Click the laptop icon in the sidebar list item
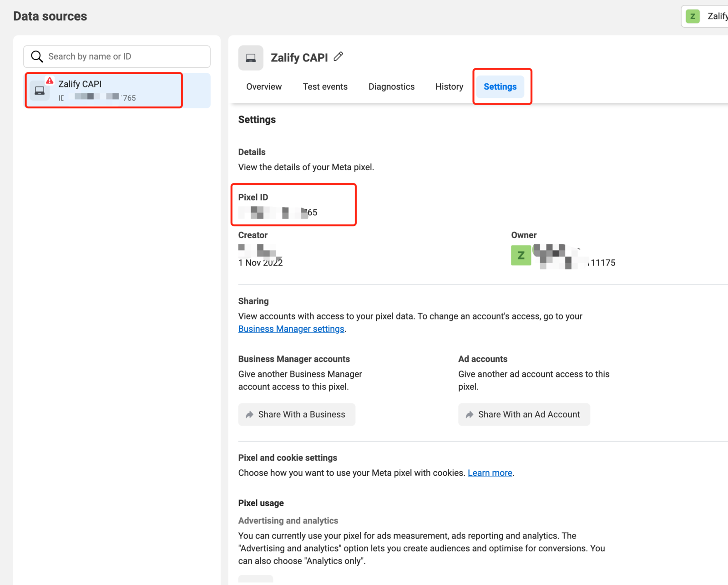This screenshot has height=585, width=728. 40,91
